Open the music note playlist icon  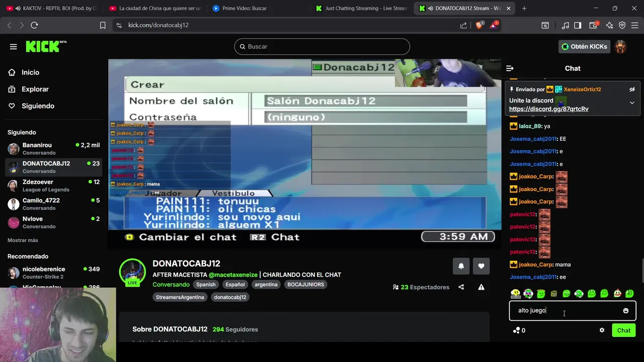coord(566,25)
